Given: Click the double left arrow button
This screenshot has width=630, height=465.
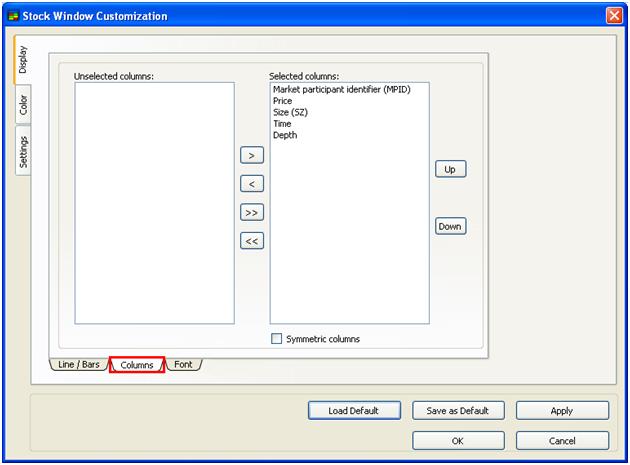Looking at the screenshot, I should [252, 241].
